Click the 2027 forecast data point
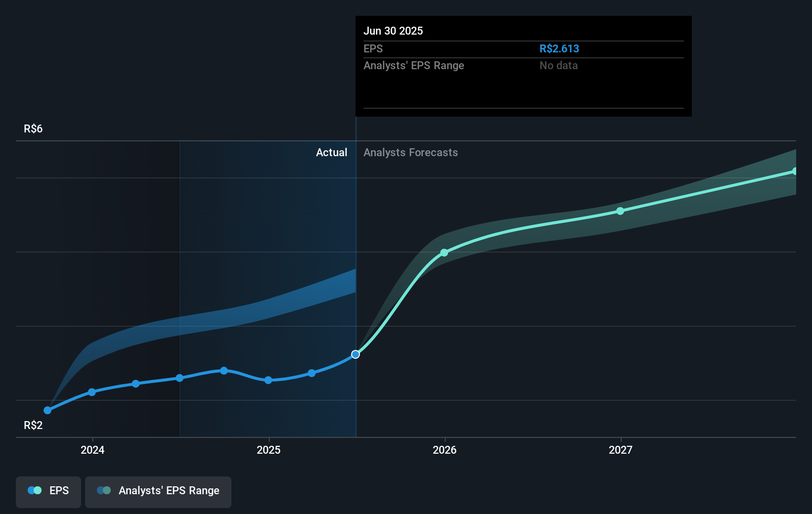This screenshot has width=812, height=514. tap(620, 211)
